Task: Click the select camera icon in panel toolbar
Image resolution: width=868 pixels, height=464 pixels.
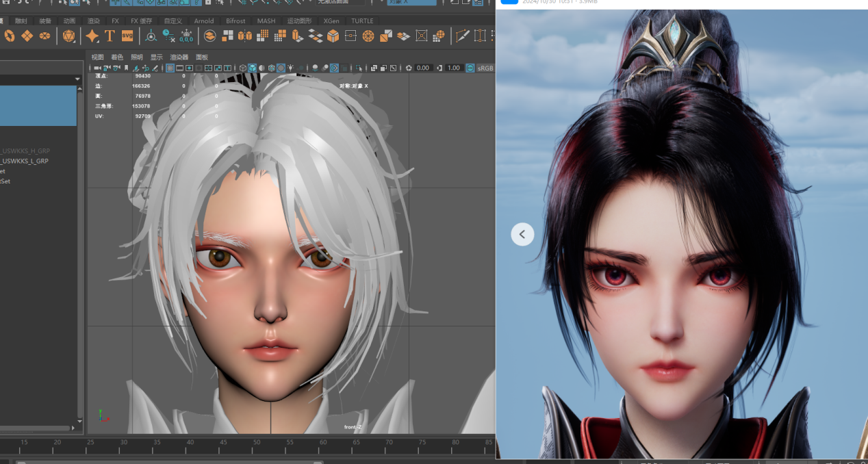Action: coord(98,68)
